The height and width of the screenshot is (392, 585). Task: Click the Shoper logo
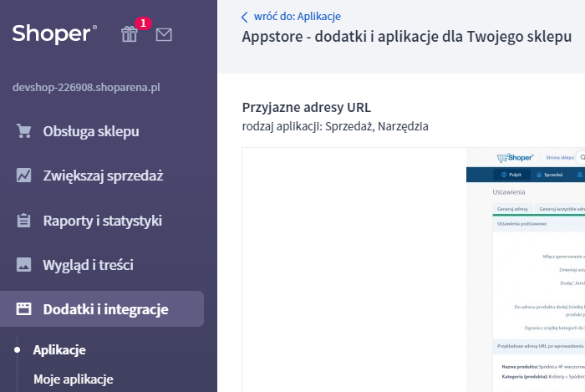click(x=54, y=33)
